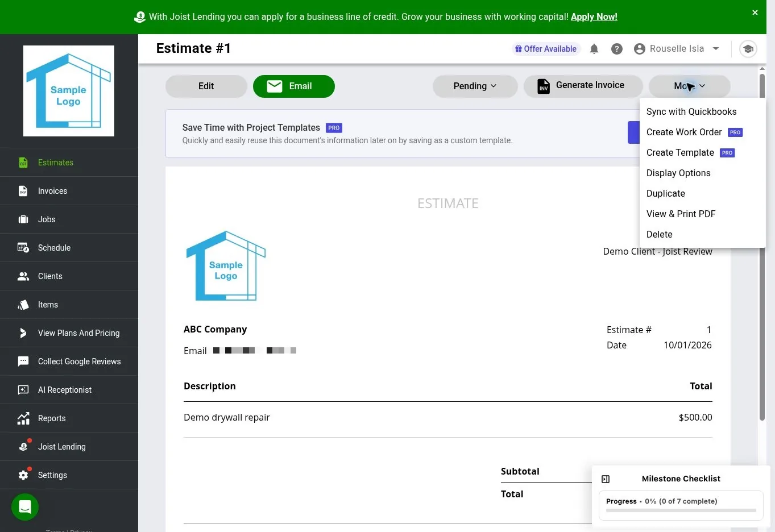
Task: Open the Pending status dropdown
Action: click(475, 86)
